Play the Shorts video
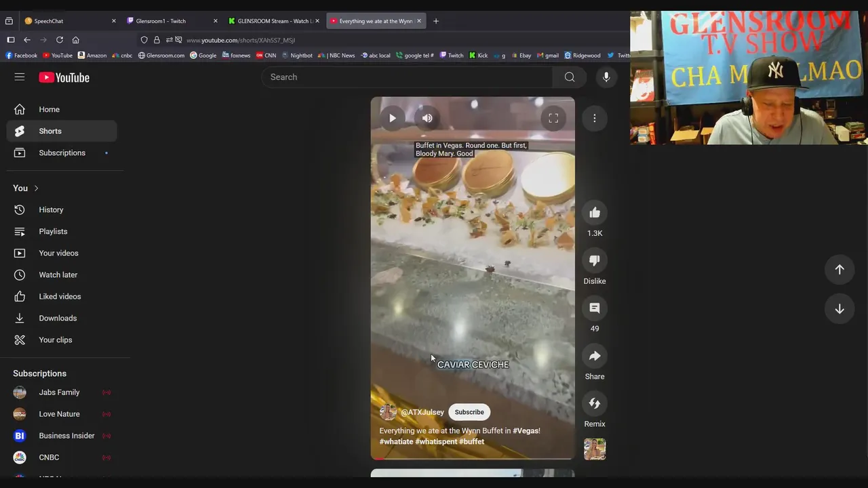 tap(392, 119)
